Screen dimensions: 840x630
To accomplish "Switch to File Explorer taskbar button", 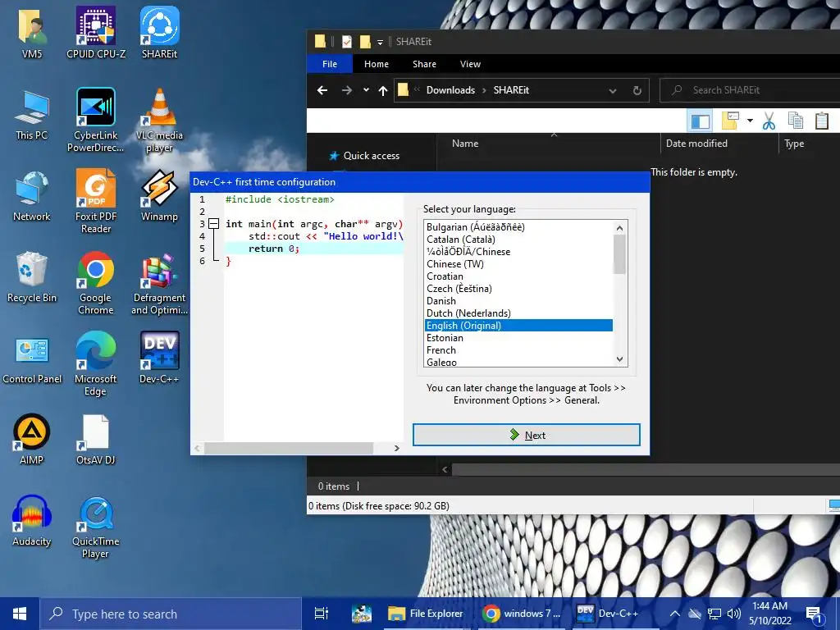I will 426,614.
